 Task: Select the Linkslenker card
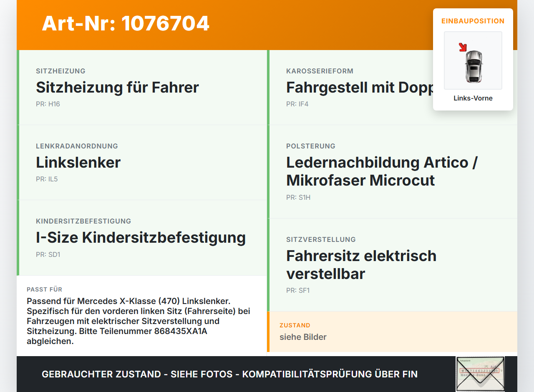click(142, 163)
